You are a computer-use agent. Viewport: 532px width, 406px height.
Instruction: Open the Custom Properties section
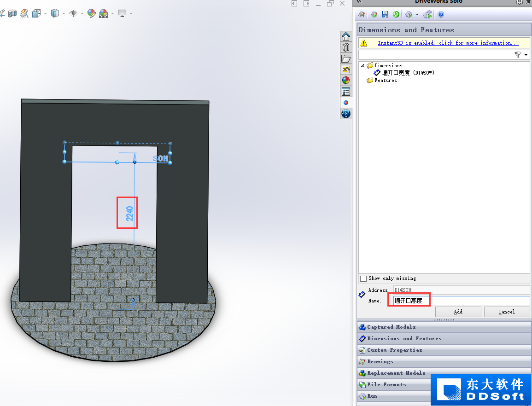(444, 350)
